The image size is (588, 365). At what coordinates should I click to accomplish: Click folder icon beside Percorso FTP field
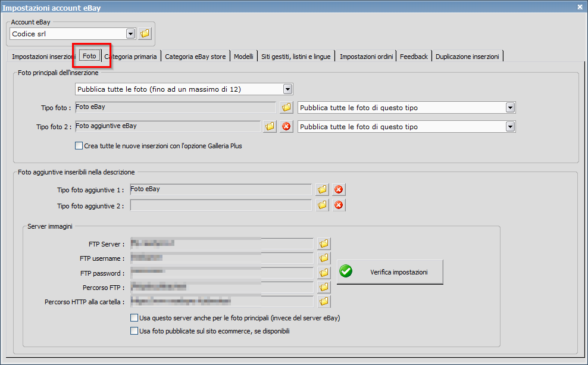[x=324, y=288]
